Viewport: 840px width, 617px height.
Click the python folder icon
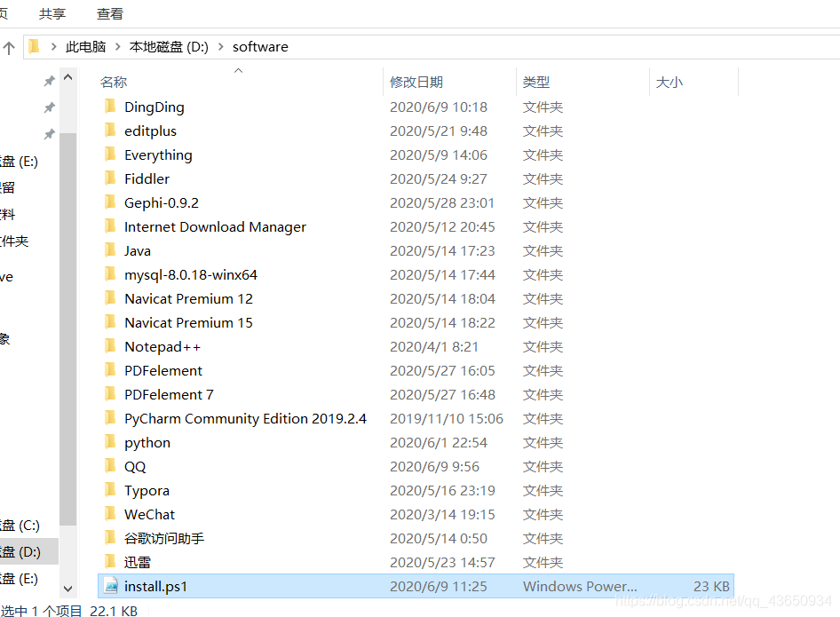(x=110, y=442)
